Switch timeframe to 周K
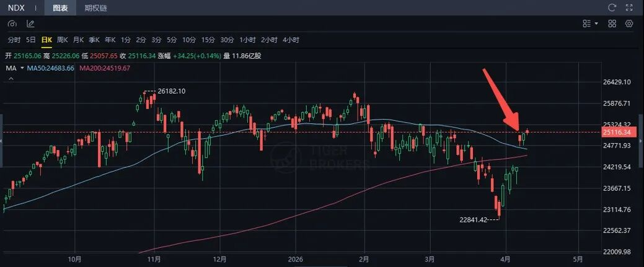The width and height of the screenshot is (644, 267). tap(62, 40)
